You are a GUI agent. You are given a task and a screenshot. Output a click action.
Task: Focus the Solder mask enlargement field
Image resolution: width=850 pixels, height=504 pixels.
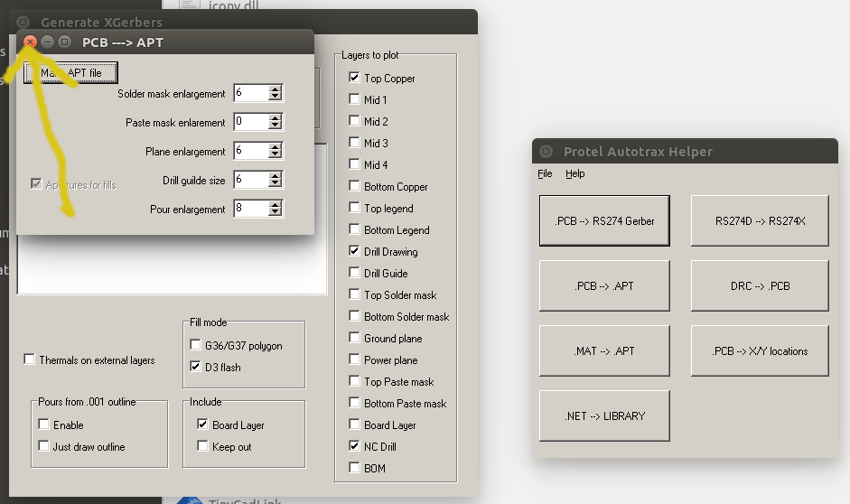pos(251,93)
